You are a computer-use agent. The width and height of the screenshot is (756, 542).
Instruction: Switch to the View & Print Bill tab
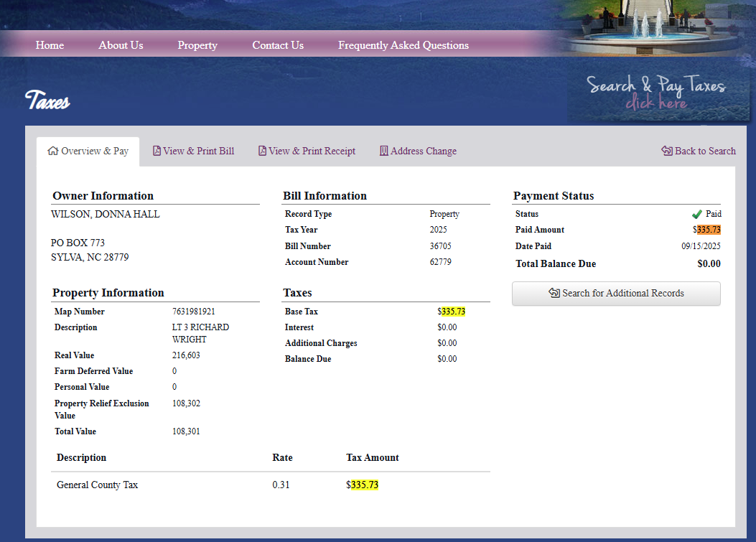pyautogui.click(x=199, y=151)
